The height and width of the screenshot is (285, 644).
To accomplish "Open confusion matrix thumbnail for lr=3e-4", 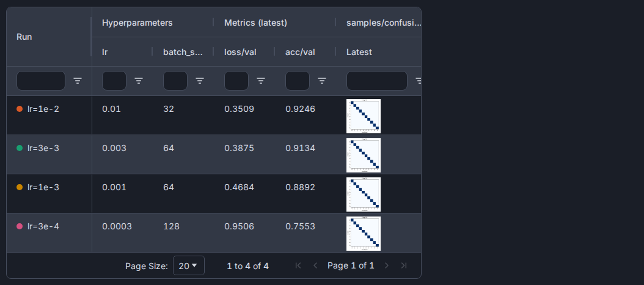I will point(364,233).
